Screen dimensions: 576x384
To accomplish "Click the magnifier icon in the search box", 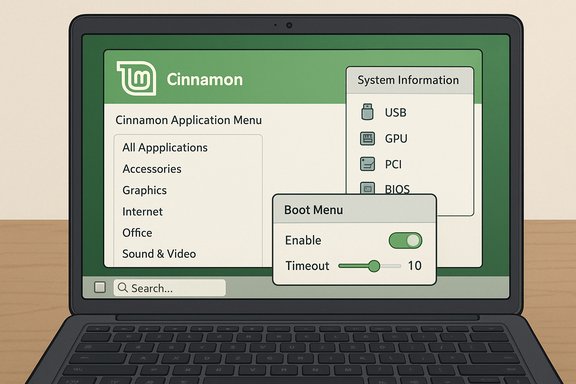I will click(x=123, y=288).
